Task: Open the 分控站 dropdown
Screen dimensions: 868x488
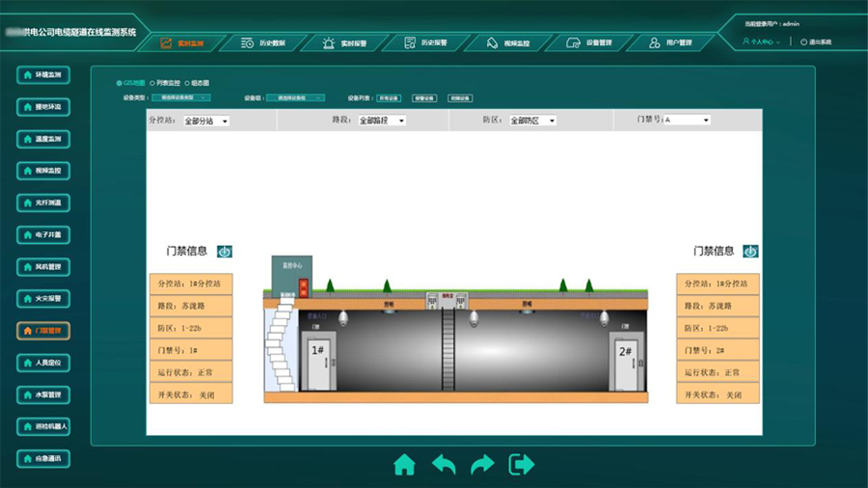Action: pos(205,122)
